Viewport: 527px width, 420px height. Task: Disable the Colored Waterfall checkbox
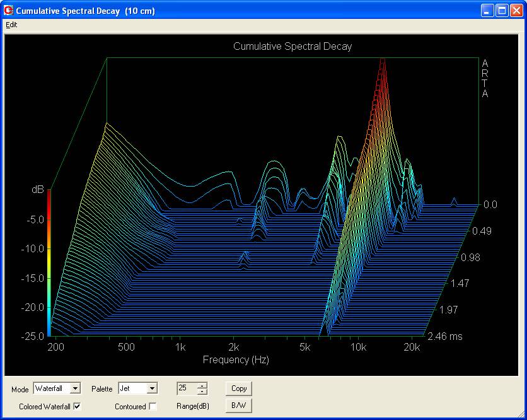tap(78, 407)
